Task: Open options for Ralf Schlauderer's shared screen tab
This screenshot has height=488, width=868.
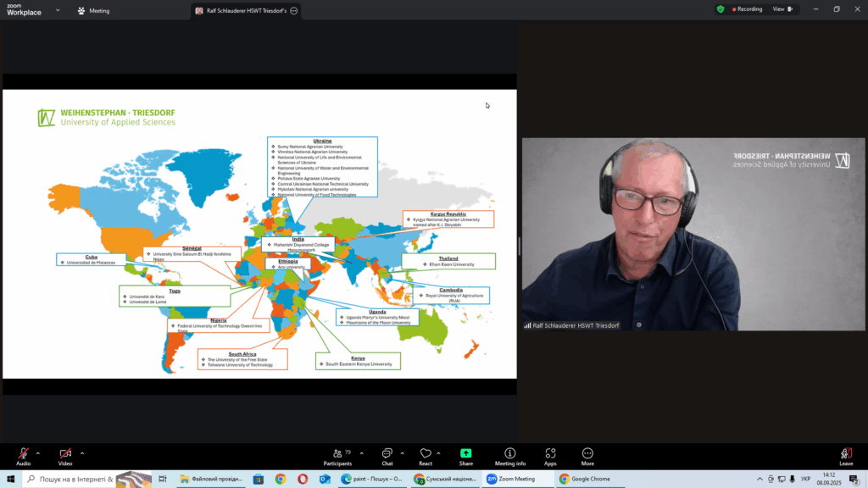Action: pyautogui.click(x=293, y=11)
